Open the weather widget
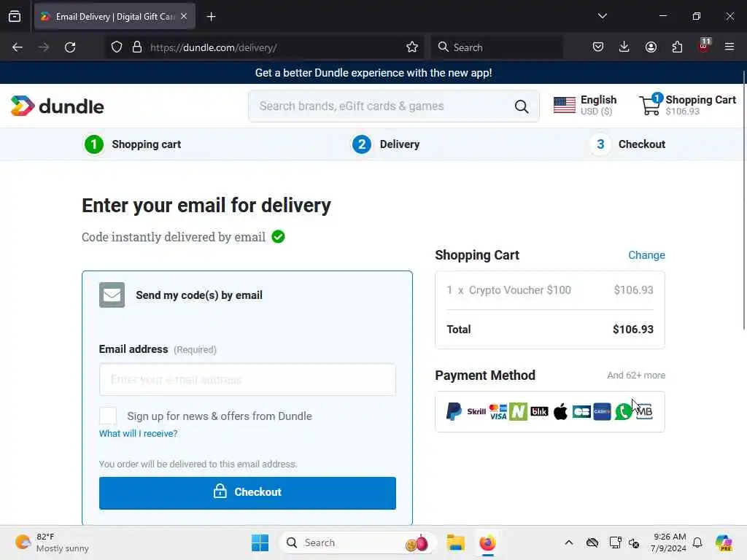Viewport: 747px width, 560px height. [x=52, y=542]
